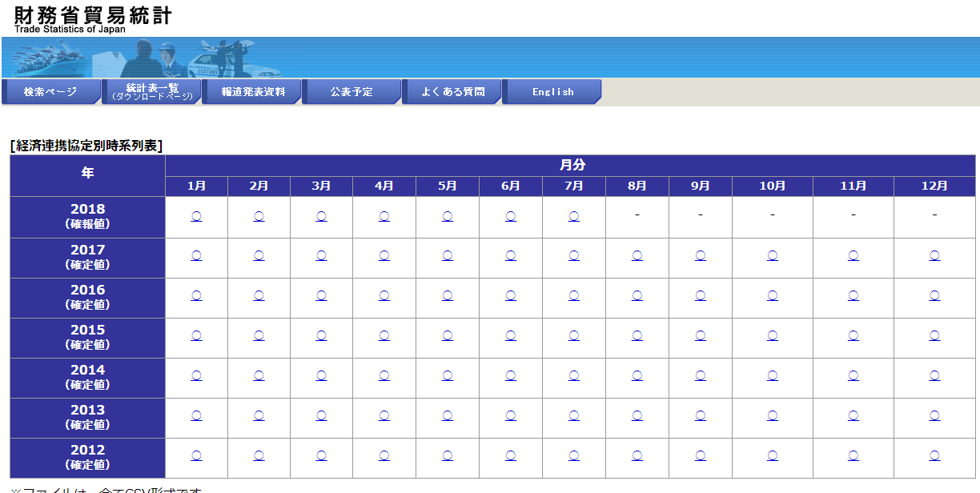980x493 pixels.
Task: Open the 2013 10月 data link
Action: 773,416
